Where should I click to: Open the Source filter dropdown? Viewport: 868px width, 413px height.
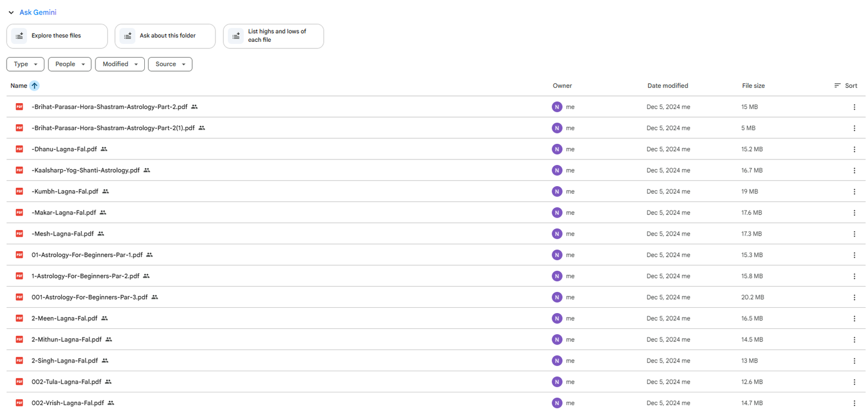coord(170,64)
